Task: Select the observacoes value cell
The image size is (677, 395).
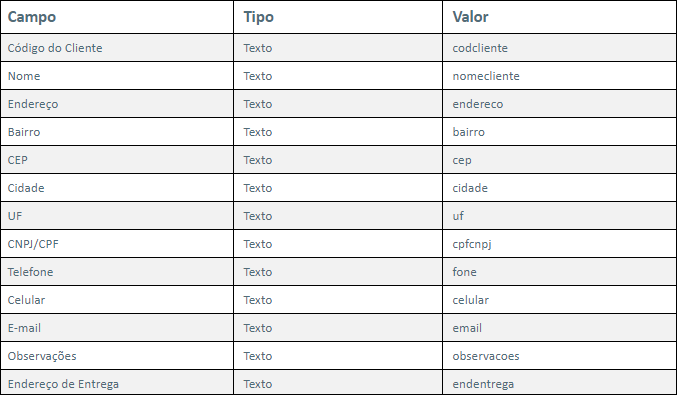Action: tap(560, 356)
